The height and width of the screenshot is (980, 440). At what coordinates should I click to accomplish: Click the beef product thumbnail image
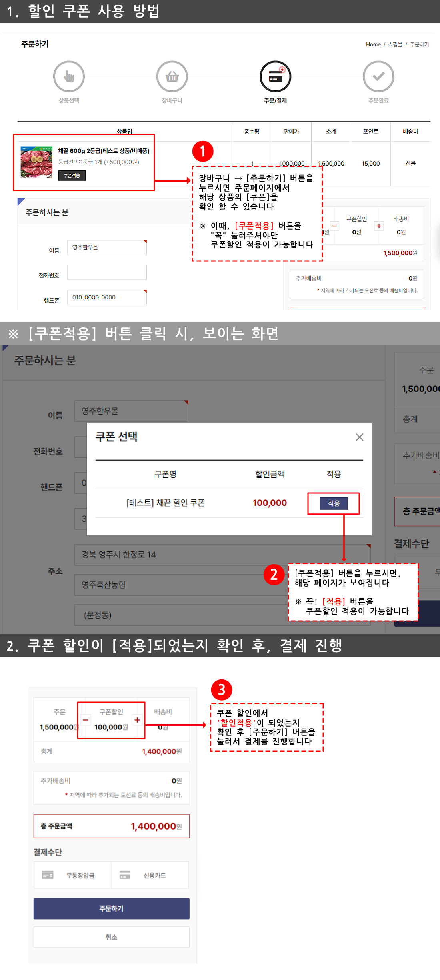pos(36,162)
